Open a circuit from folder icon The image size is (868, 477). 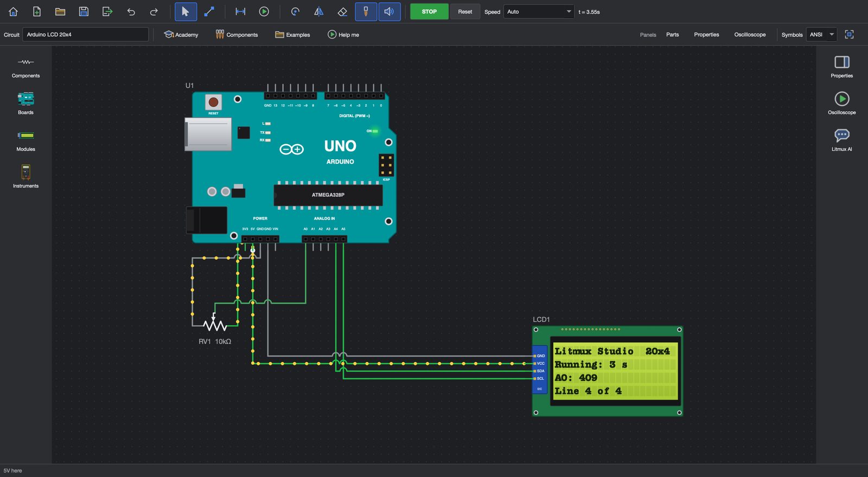pos(60,11)
